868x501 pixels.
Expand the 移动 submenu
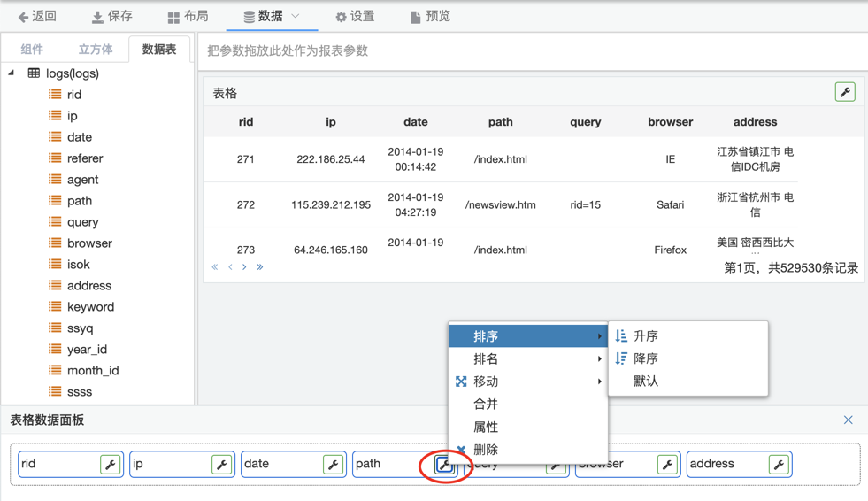click(527, 382)
